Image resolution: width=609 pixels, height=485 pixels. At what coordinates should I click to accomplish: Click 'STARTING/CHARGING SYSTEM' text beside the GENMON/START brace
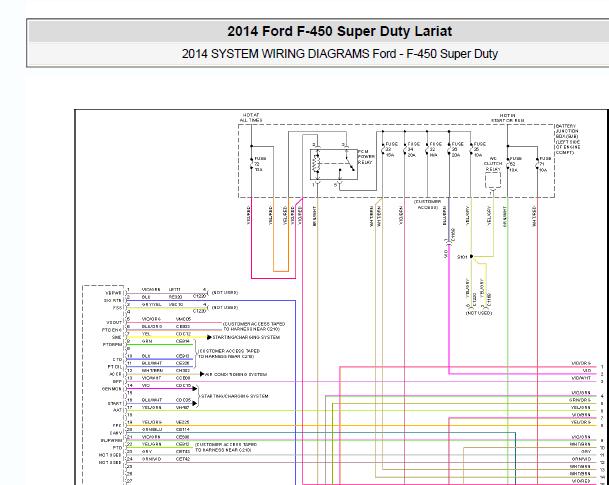(x=235, y=396)
